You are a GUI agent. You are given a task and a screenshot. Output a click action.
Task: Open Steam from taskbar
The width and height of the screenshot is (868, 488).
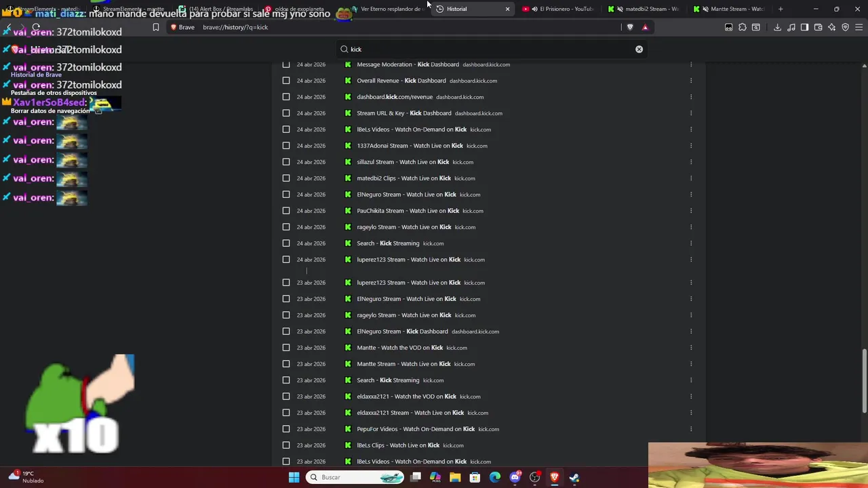point(574,477)
